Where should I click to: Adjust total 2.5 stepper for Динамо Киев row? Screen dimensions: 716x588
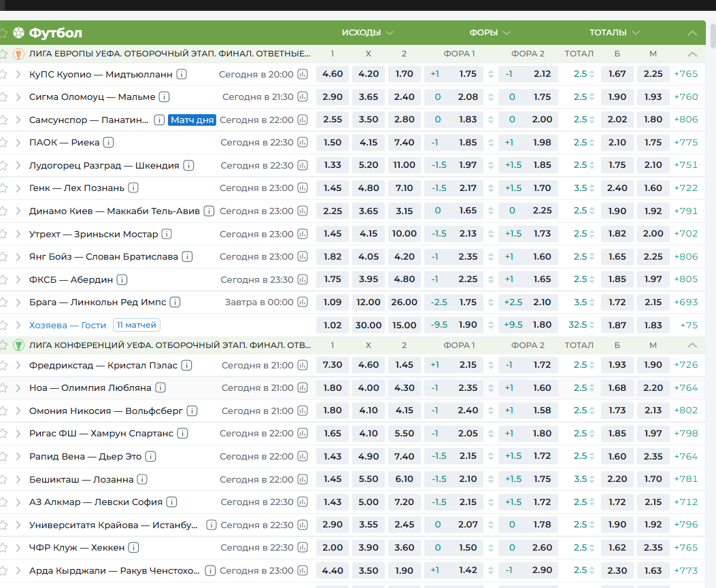[x=592, y=211]
